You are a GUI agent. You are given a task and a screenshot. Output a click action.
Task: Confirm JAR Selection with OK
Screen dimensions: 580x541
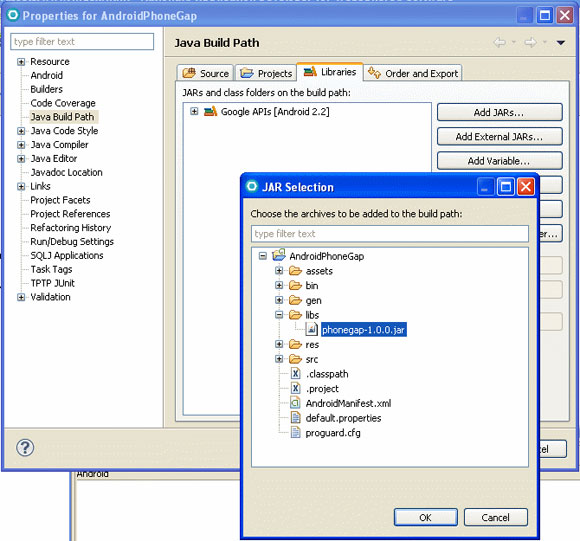coord(425,517)
